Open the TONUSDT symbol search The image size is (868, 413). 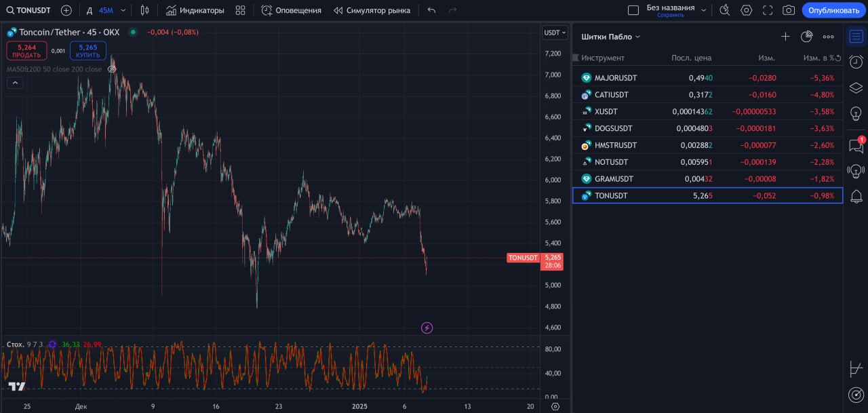(28, 10)
